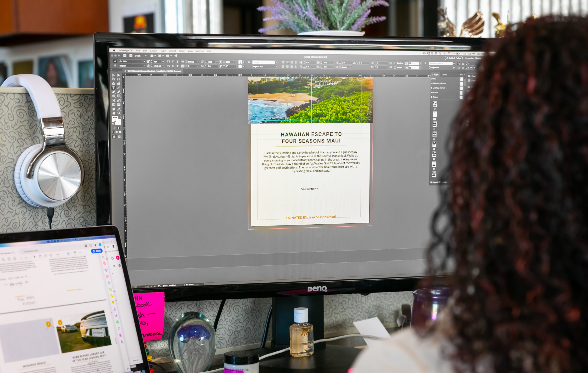588x373 pixels.
Task: Click the swap fill and stroke arrow
Action: click(120, 117)
